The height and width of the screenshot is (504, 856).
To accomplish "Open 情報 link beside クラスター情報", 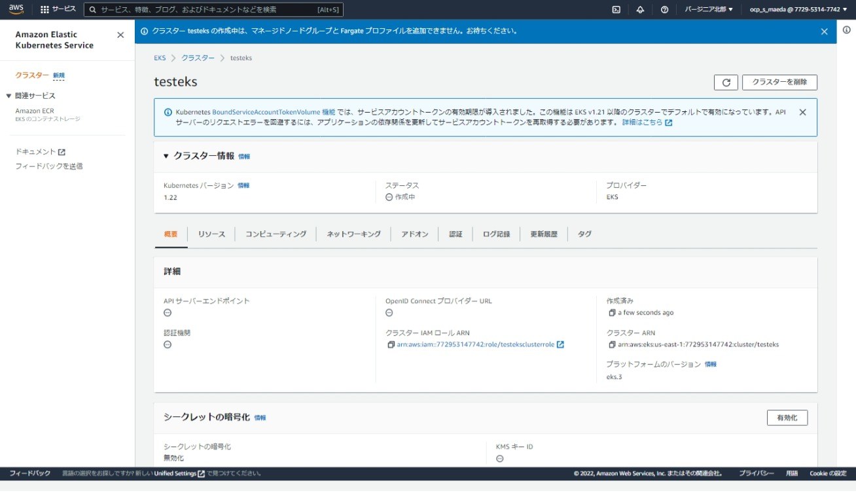I will (x=244, y=156).
